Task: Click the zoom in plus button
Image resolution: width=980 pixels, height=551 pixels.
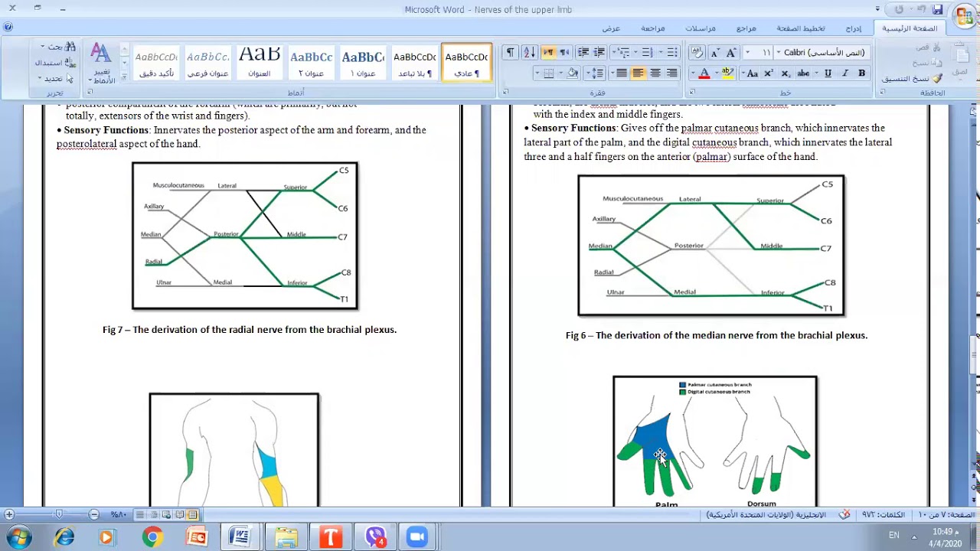Action: (8, 515)
